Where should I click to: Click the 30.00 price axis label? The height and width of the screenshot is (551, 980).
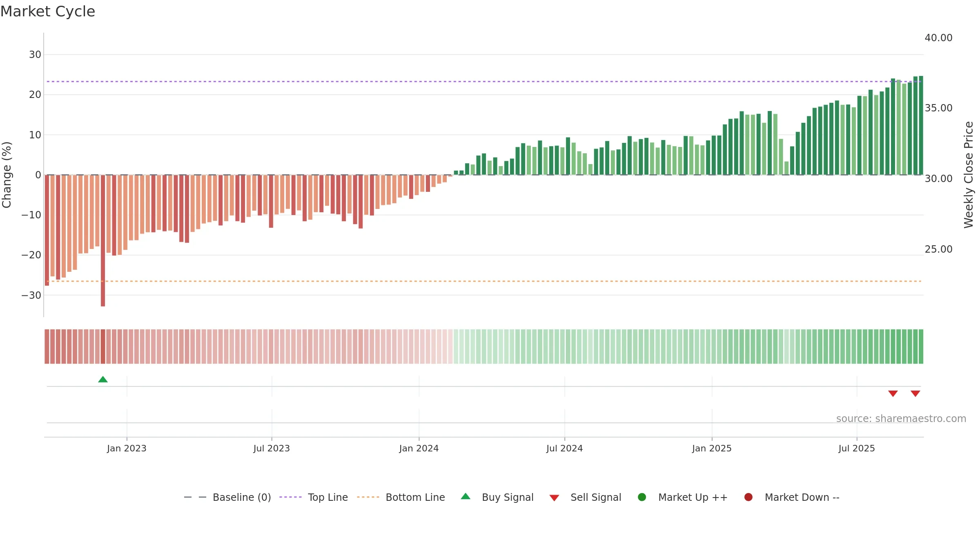pyautogui.click(x=938, y=179)
